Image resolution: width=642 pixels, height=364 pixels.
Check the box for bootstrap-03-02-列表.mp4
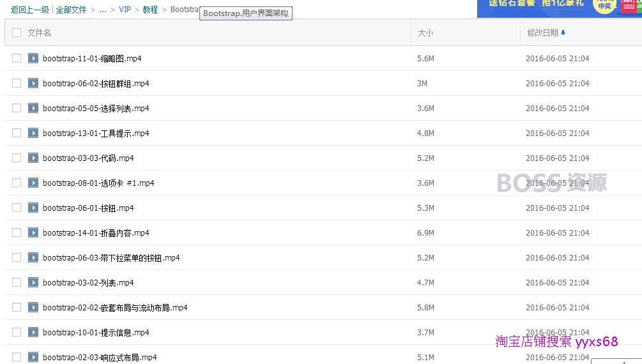coord(17,282)
